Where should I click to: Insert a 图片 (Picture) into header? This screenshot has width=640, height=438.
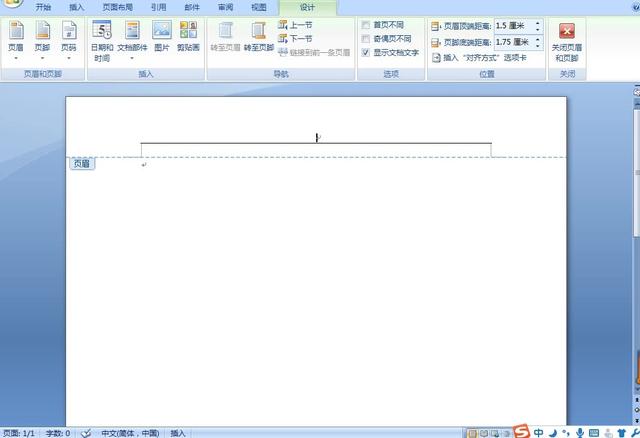[x=162, y=36]
